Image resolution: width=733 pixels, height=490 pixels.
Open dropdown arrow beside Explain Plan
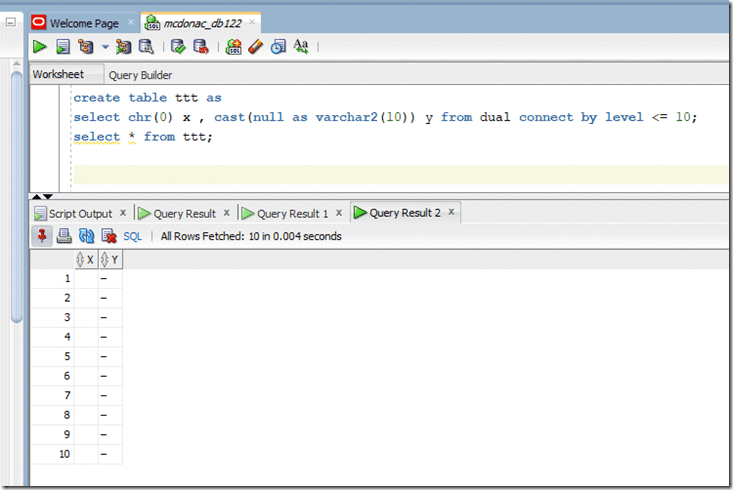click(x=105, y=47)
